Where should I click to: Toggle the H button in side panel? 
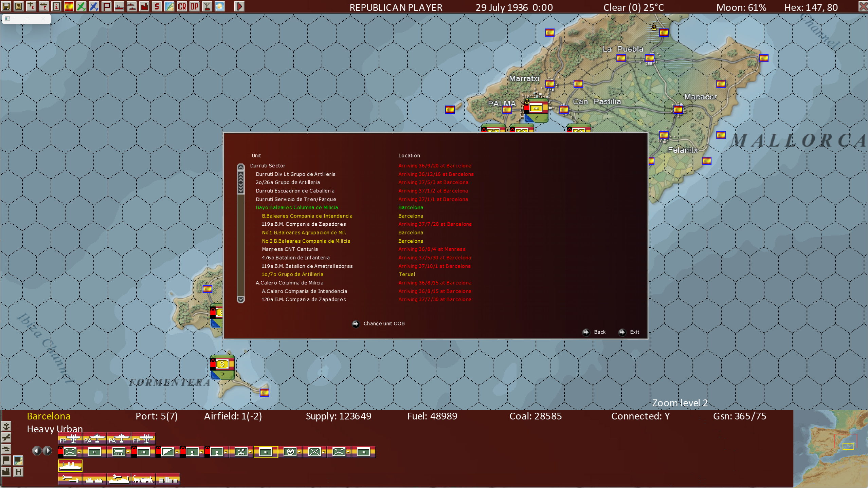tap(18, 472)
